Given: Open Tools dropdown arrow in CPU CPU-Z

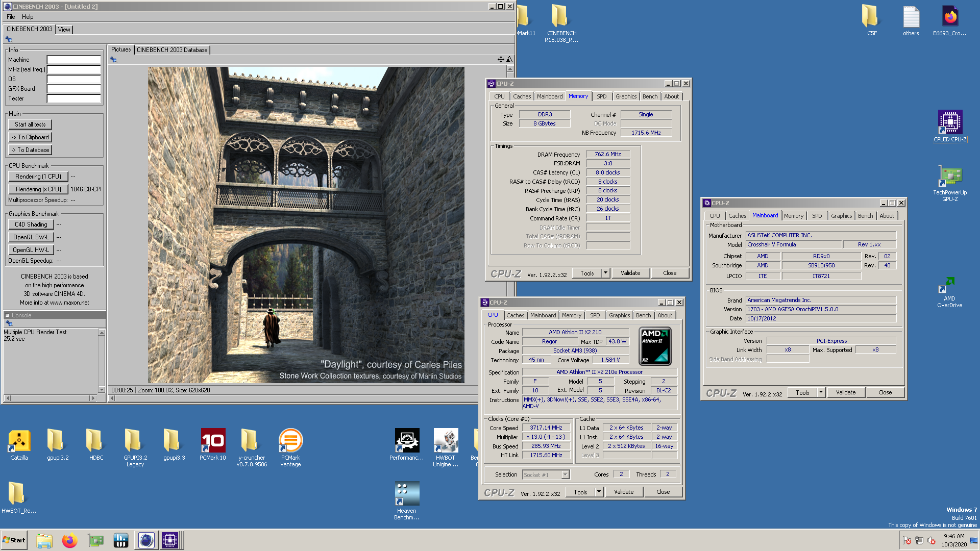Looking at the screenshot, I should coord(599,492).
